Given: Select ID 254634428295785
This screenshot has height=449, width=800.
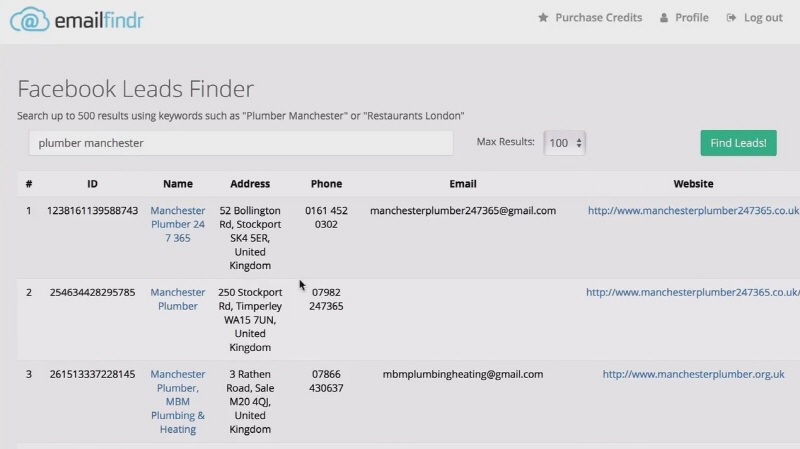Looking at the screenshot, I should pyautogui.click(x=92, y=292).
